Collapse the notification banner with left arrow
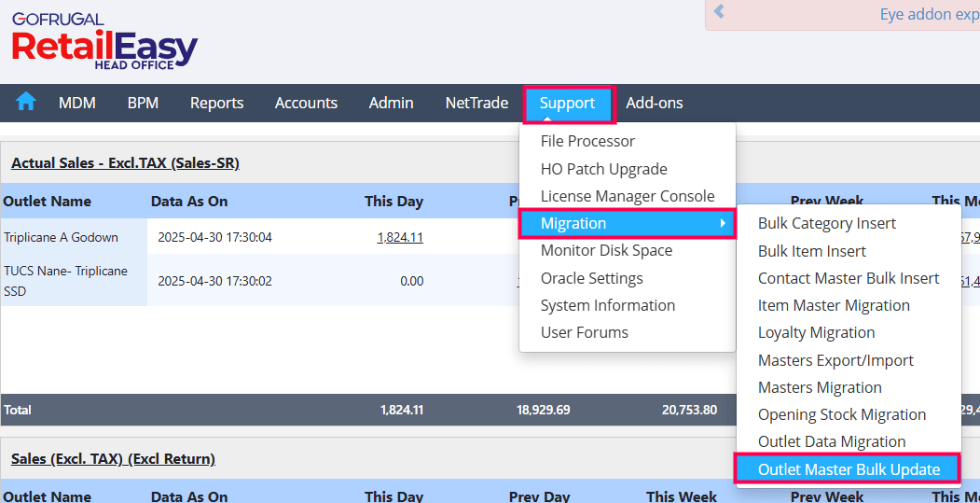Viewport: 980px width, 503px height. [719, 13]
